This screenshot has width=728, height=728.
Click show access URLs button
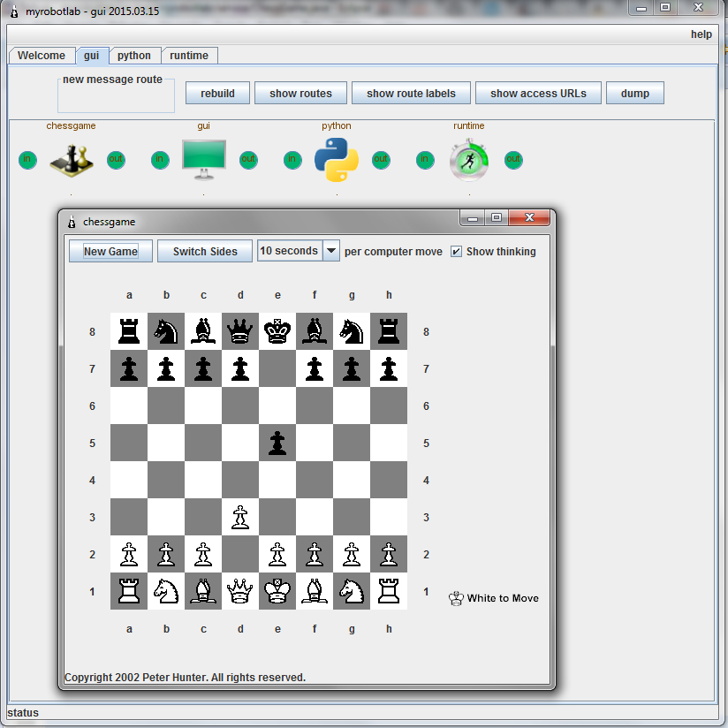click(538, 93)
